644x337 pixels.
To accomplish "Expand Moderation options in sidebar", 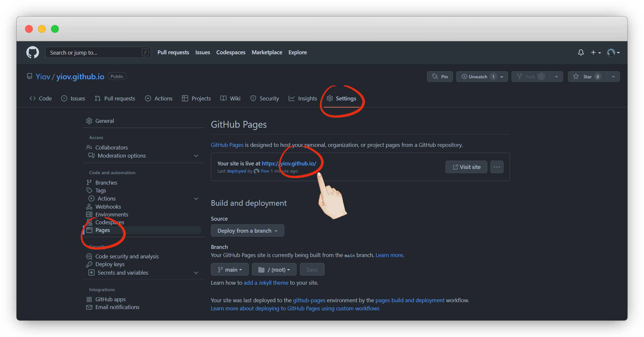I will (196, 156).
